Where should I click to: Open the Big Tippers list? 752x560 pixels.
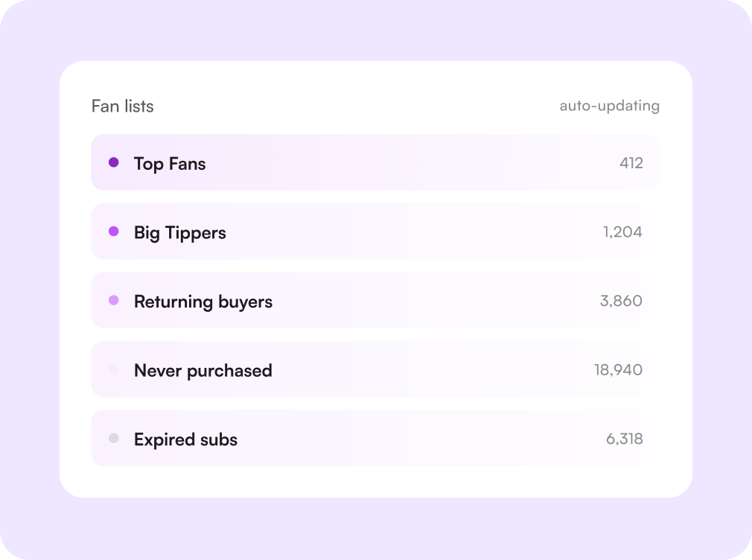click(x=376, y=232)
